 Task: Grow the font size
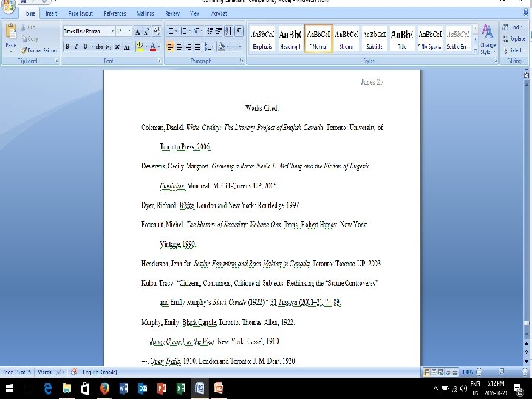(x=137, y=31)
